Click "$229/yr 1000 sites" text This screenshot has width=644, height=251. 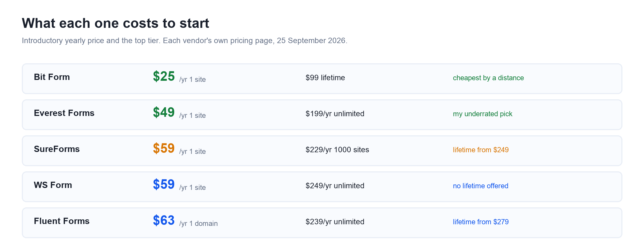337,150
